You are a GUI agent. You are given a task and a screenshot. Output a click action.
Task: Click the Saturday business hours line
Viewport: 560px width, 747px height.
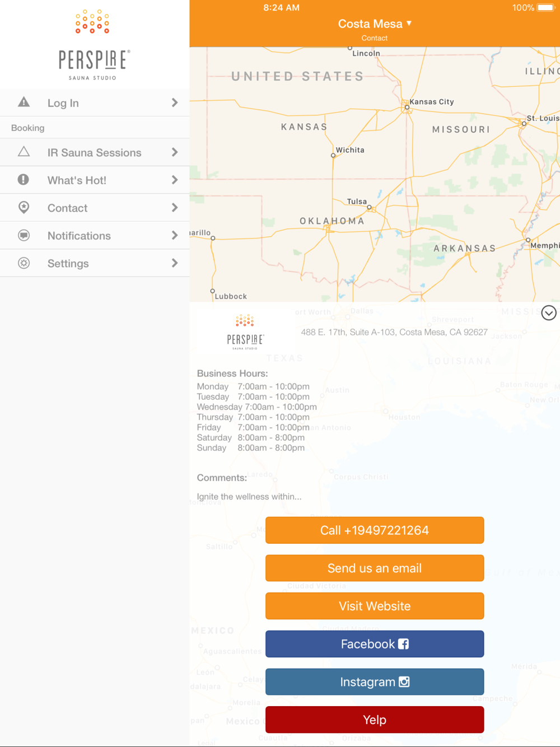(x=251, y=437)
